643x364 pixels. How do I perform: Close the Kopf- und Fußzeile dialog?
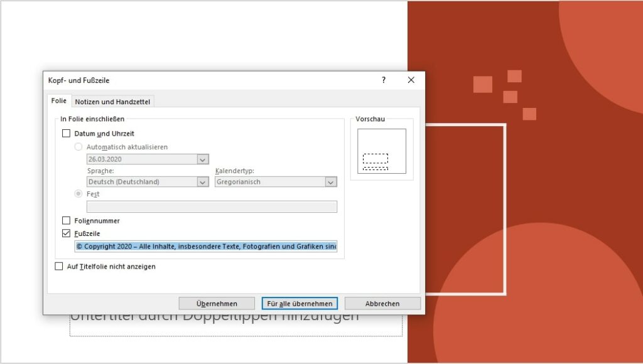[411, 80]
